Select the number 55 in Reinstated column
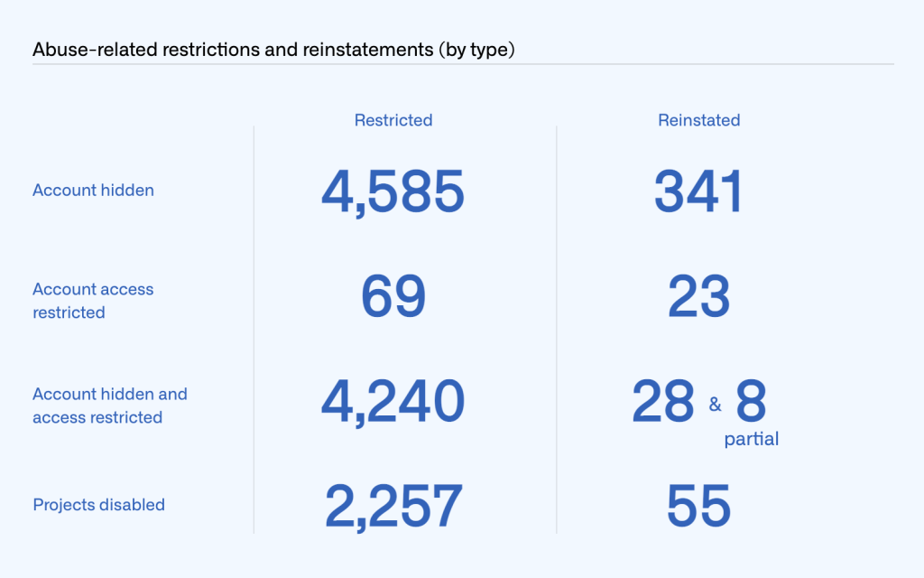Screen dimensions: 924x578 coord(698,506)
